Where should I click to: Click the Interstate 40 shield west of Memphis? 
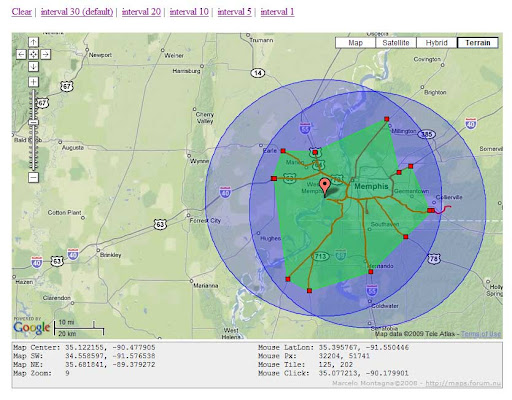(x=225, y=192)
